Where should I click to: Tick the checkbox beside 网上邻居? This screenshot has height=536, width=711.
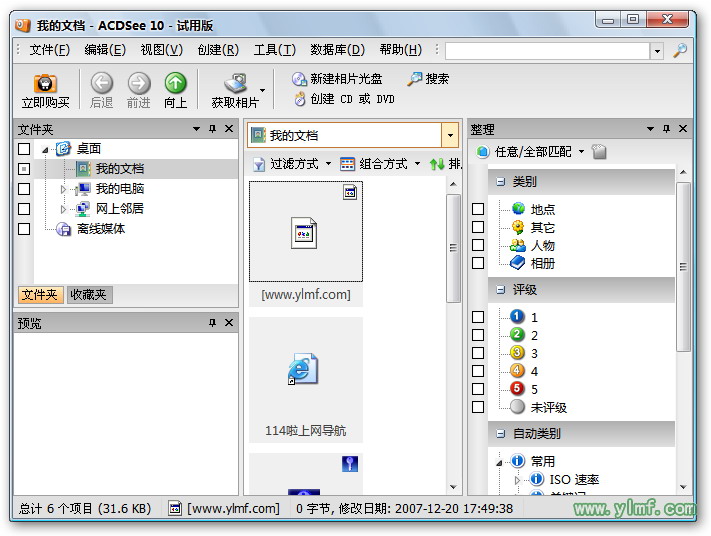pos(24,209)
